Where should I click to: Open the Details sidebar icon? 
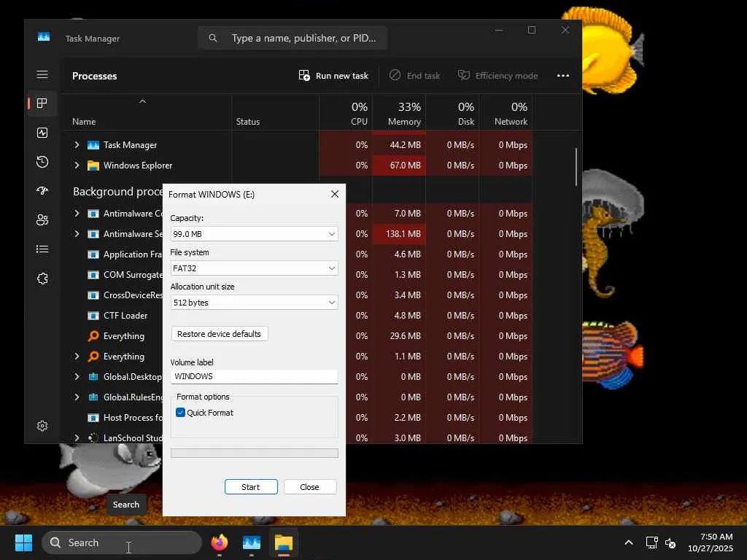coord(42,249)
